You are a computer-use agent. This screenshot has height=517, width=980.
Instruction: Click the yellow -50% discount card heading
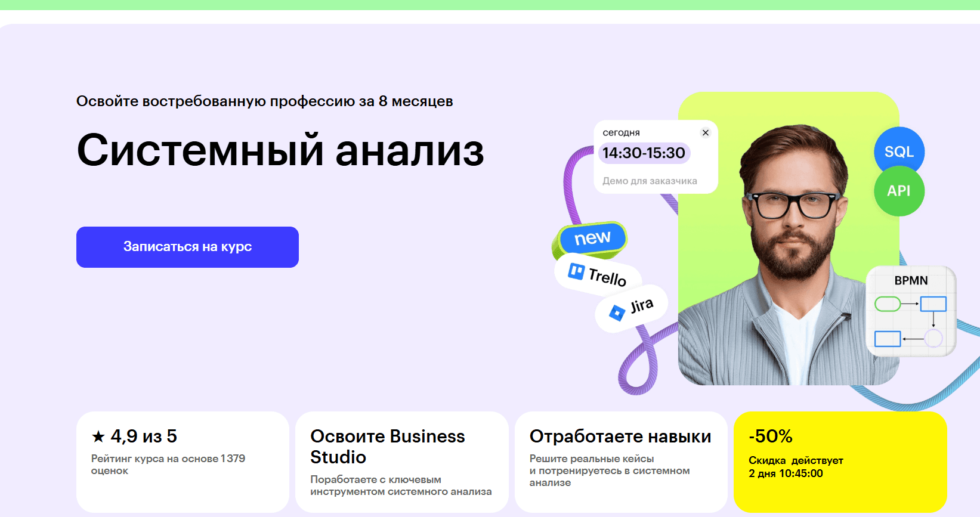click(x=770, y=436)
